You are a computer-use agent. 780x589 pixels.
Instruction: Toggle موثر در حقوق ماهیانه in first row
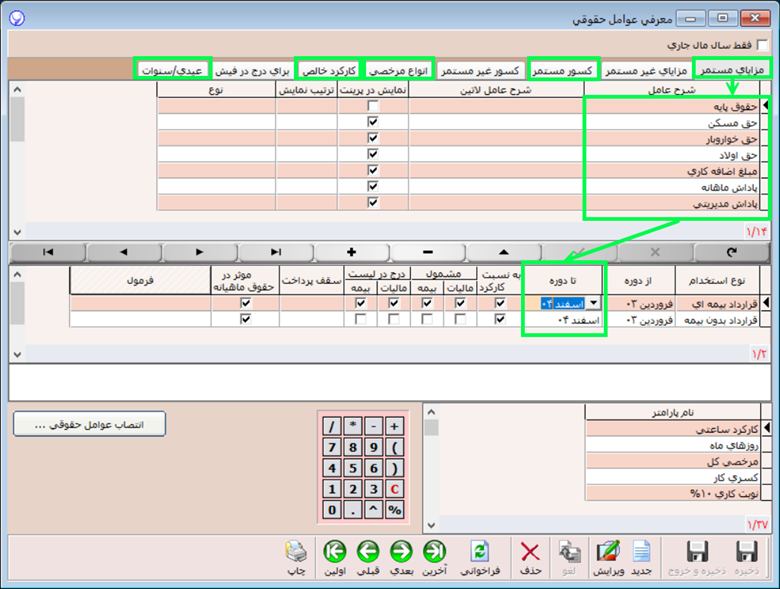tap(246, 302)
